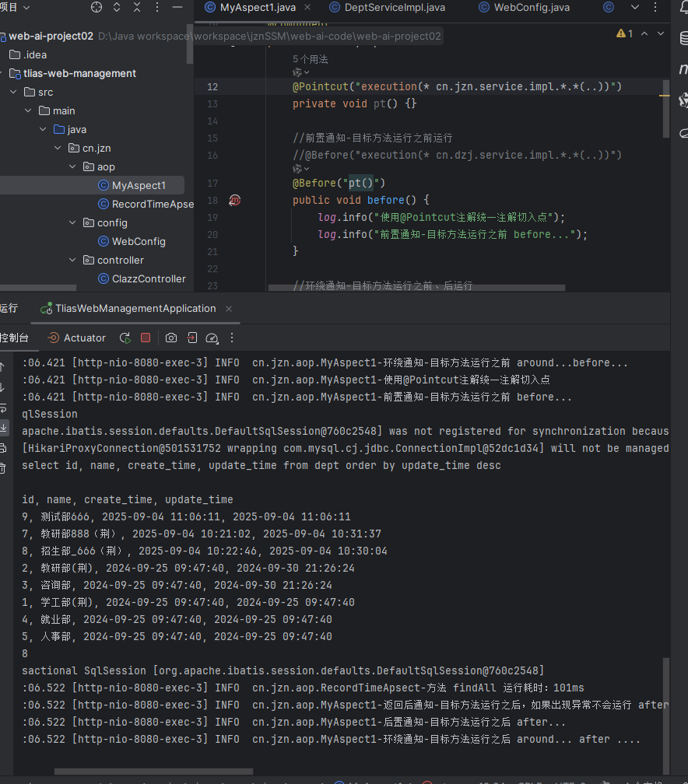Image resolution: width=688 pixels, height=784 pixels.
Task: Jump to previous highlighted problem arrow
Action: [x=644, y=33]
